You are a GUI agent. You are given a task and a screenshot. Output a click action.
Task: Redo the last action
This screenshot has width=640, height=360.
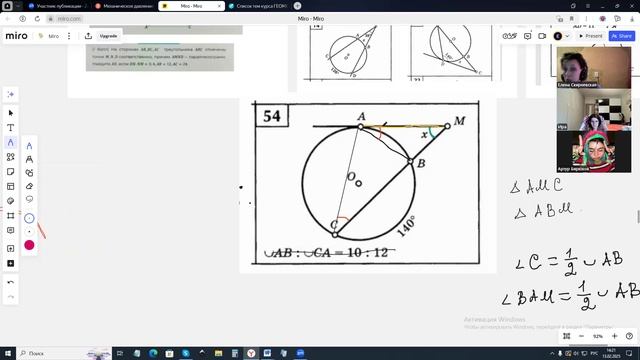tap(11, 297)
